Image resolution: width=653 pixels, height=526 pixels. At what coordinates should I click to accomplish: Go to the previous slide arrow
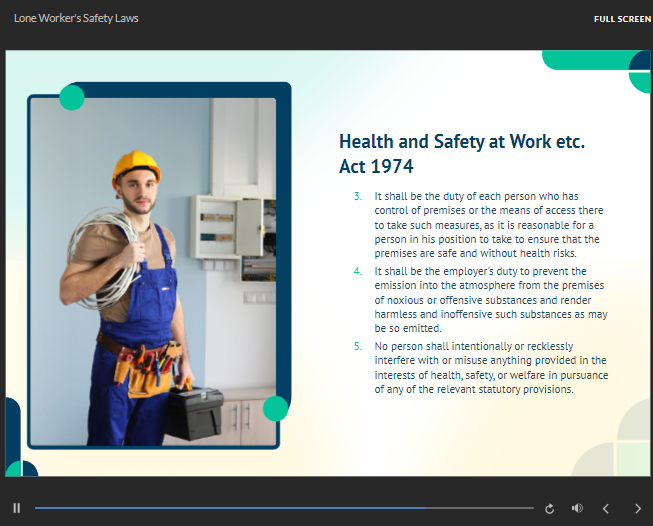605,508
